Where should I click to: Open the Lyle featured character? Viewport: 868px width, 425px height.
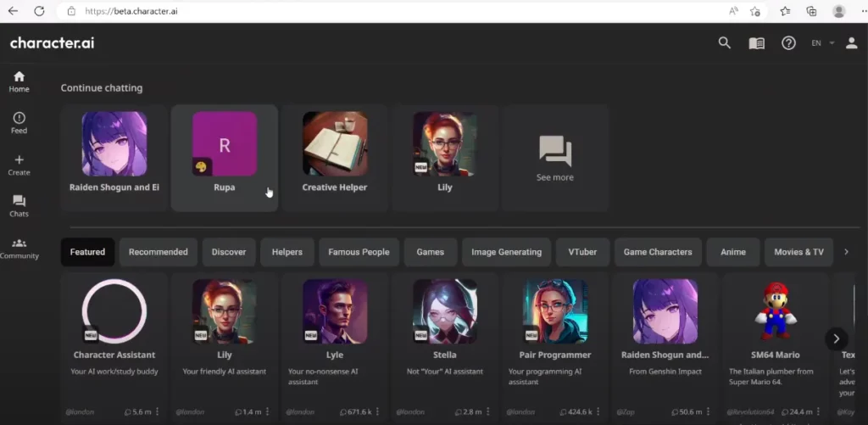tap(334, 348)
